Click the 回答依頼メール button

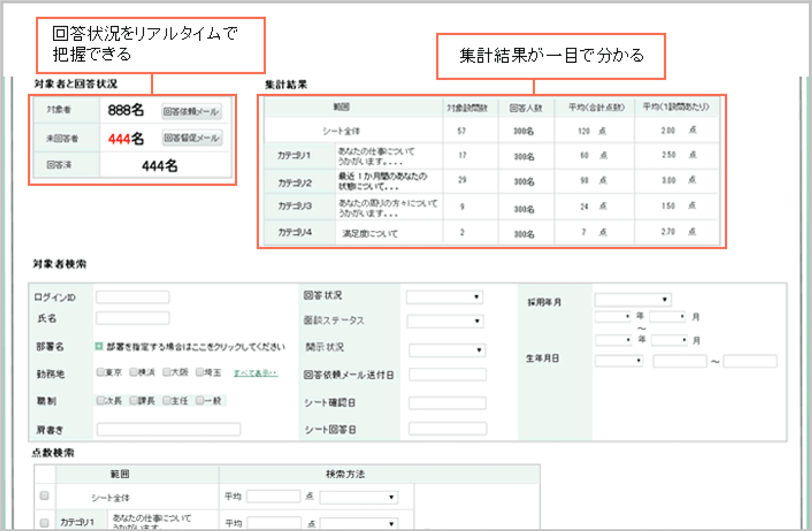pos(191,112)
